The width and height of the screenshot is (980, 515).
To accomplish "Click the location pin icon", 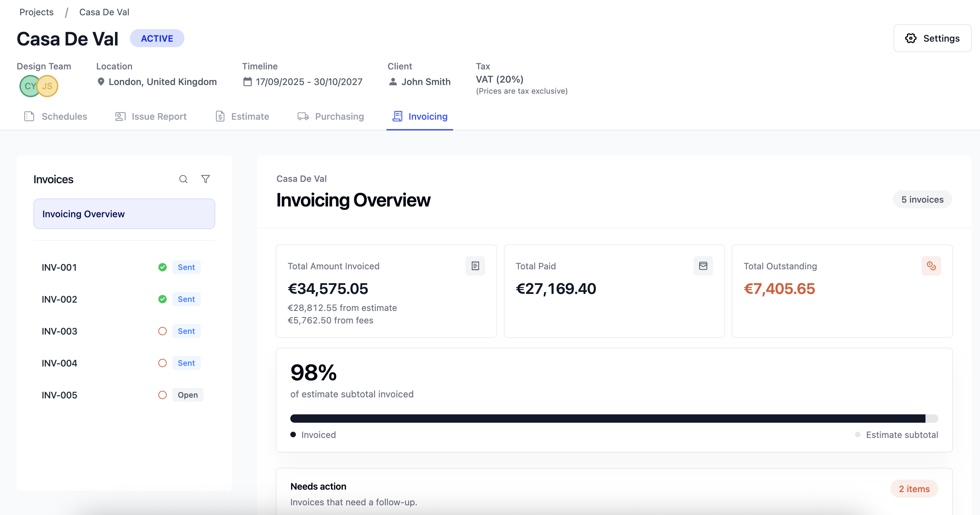I will pyautogui.click(x=101, y=82).
